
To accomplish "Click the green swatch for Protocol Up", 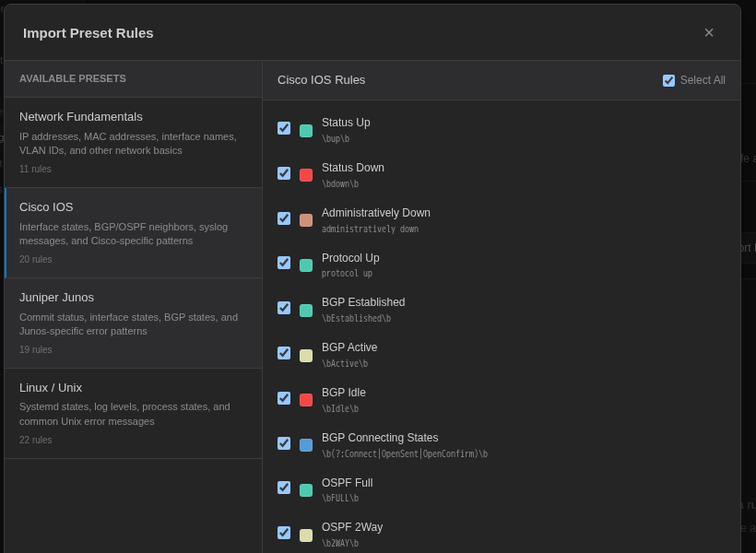I will (306, 265).
